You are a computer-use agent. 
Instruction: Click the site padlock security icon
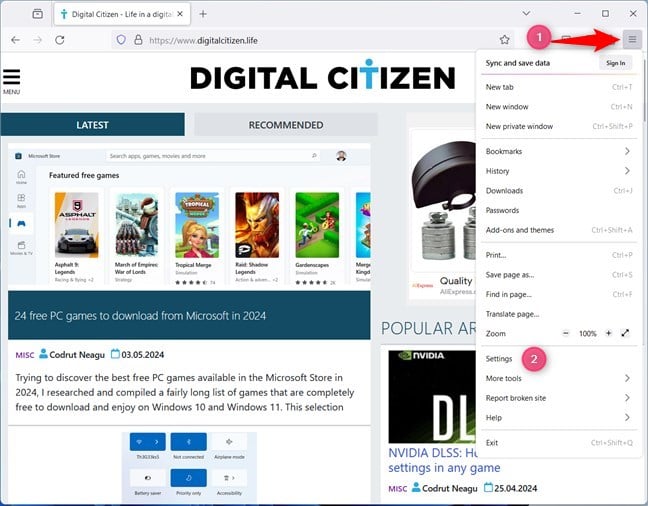(x=138, y=40)
